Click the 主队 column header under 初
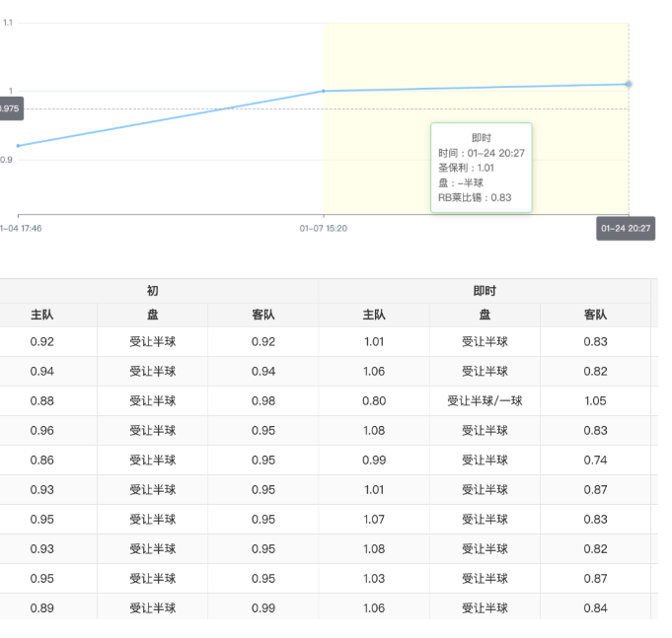 42,315
